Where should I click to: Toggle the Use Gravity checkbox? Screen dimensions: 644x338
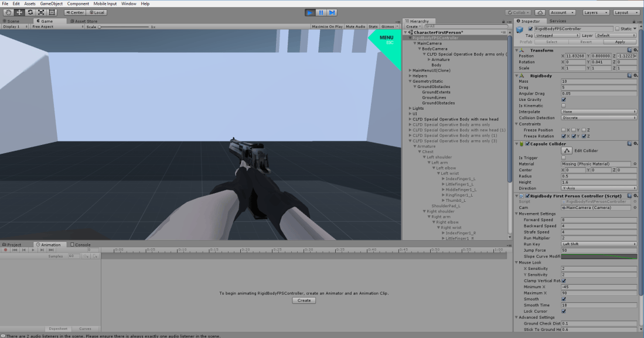[x=564, y=100]
